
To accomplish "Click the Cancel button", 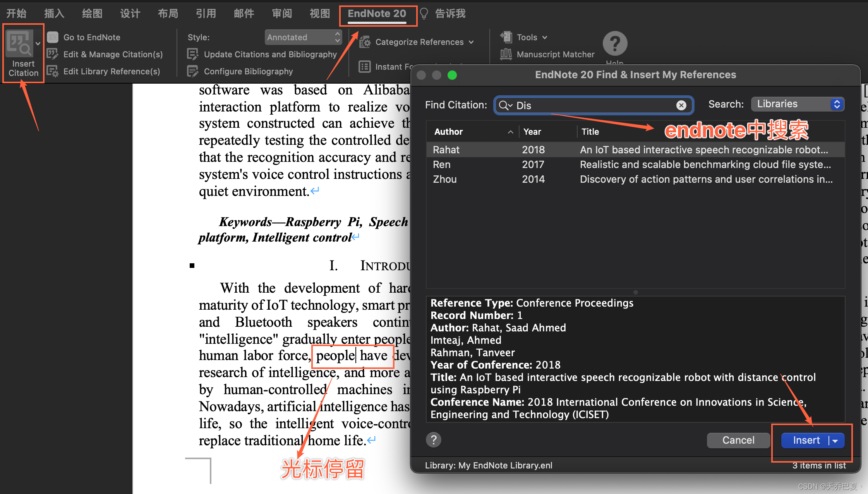I will (738, 440).
